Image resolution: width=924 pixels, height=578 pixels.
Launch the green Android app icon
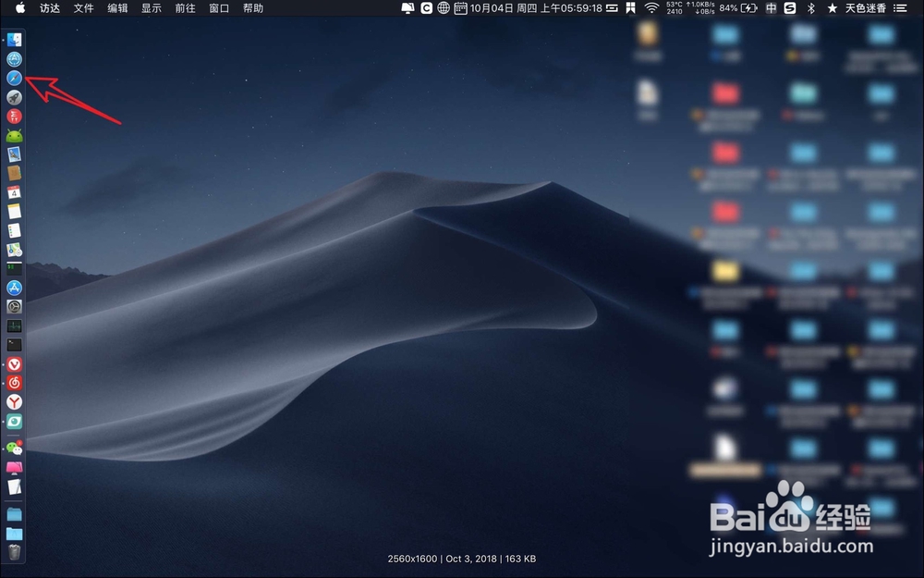(x=14, y=136)
